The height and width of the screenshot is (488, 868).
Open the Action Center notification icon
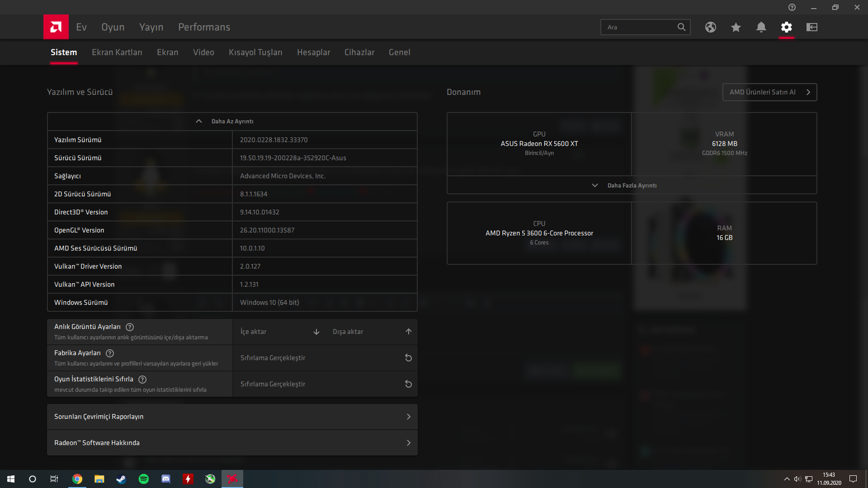853,479
